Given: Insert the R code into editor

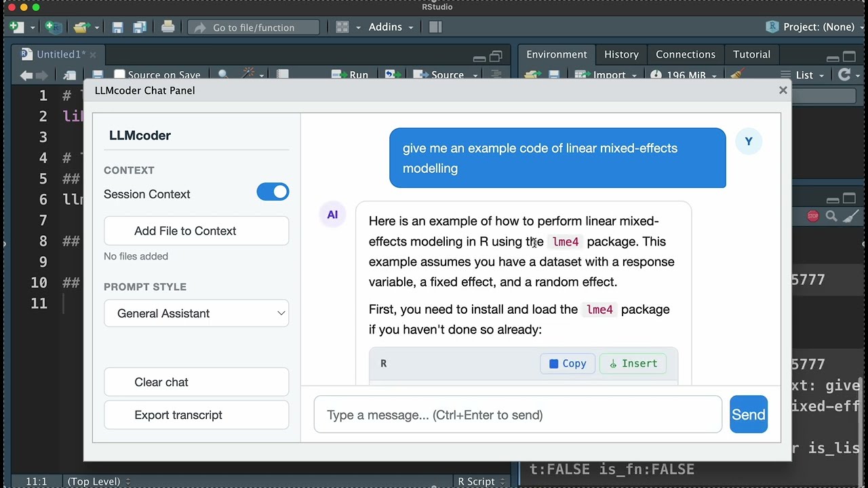Looking at the screenshot, I should click(633, 363).
